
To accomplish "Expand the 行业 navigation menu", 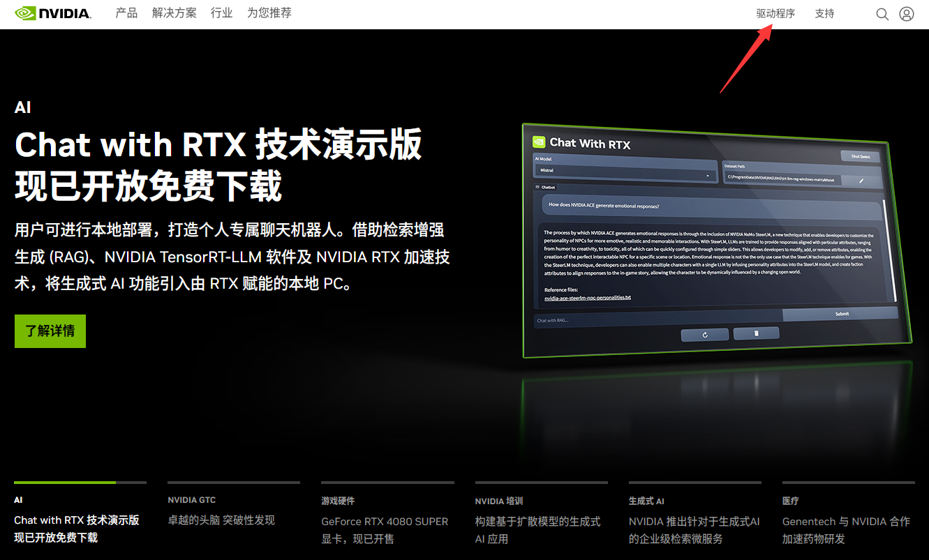I will (x=222, y=13).
